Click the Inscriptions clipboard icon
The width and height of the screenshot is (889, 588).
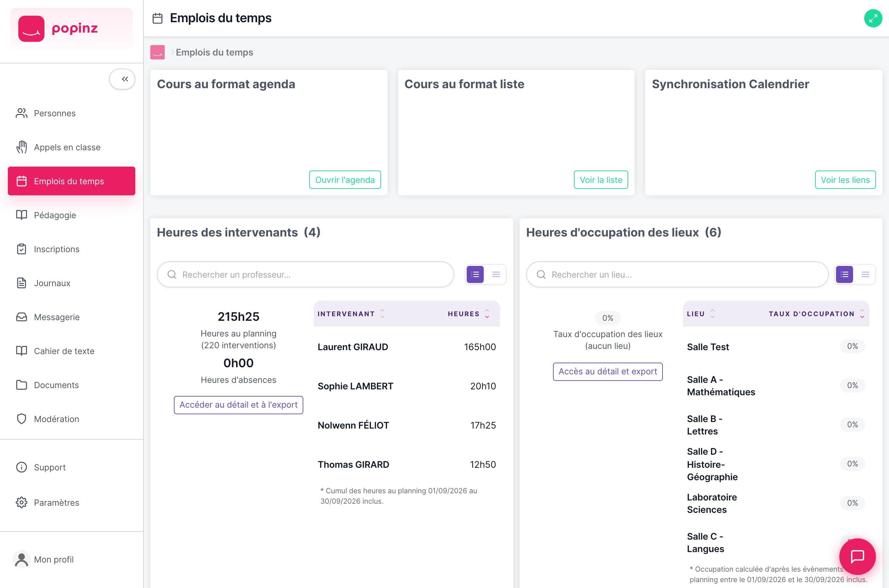click(x=21, y=249)
